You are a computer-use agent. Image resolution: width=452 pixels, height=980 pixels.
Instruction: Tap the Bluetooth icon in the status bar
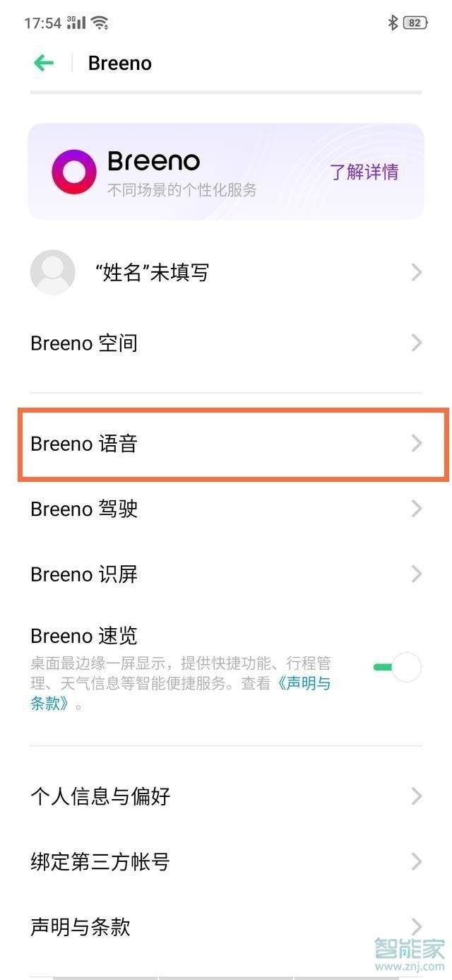(x=393, y=22)
